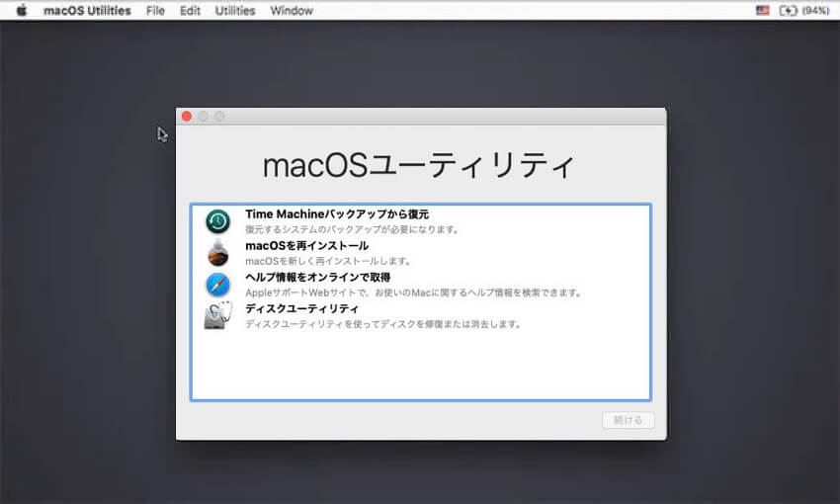Select "Time Machineバックアップから復元" row title
Image resolution: width=840 pixels, height=504 pixels.
337,213
